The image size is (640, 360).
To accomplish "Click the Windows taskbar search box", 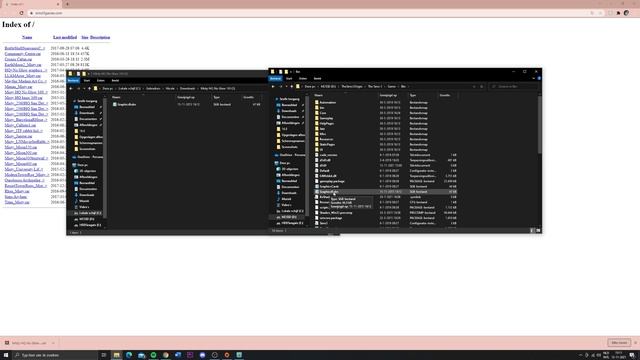I will tap(55, 355).
